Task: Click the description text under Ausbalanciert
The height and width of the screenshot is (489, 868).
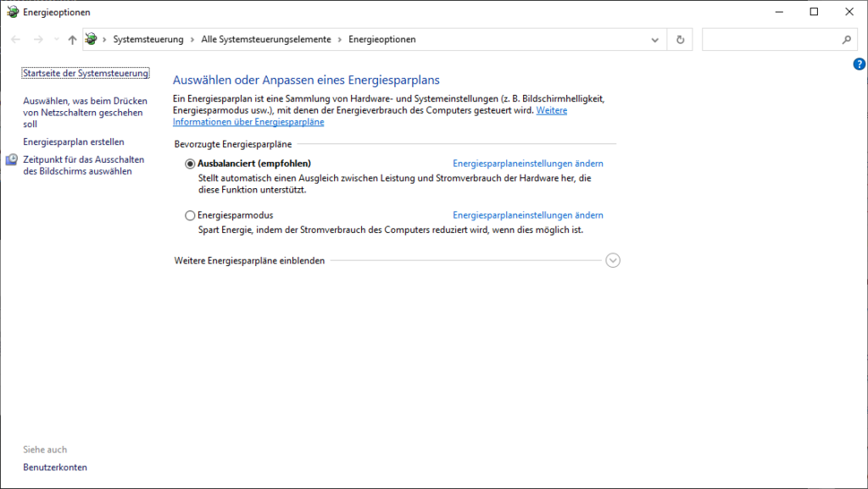Action: click(395, 184)
